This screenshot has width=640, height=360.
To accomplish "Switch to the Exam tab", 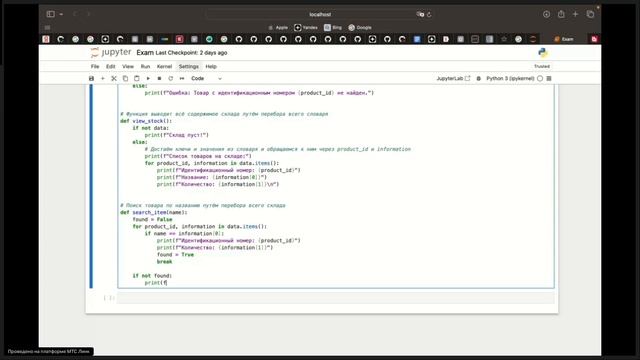I will click(564, 39).
